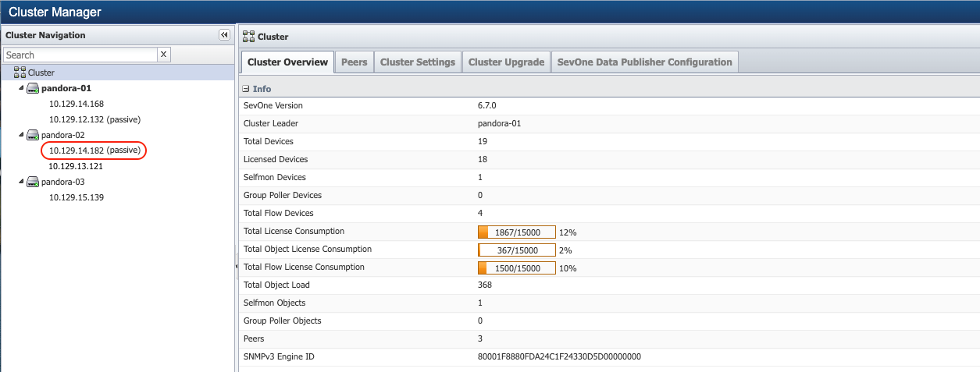The height and width of the screenshot is (372, 980).
Task: Click the Total Flow Devices value 4
Action: [479, 213]
